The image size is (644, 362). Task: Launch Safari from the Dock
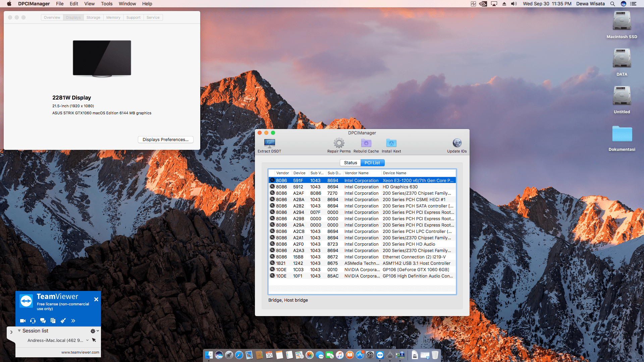(x=239, y=355)
